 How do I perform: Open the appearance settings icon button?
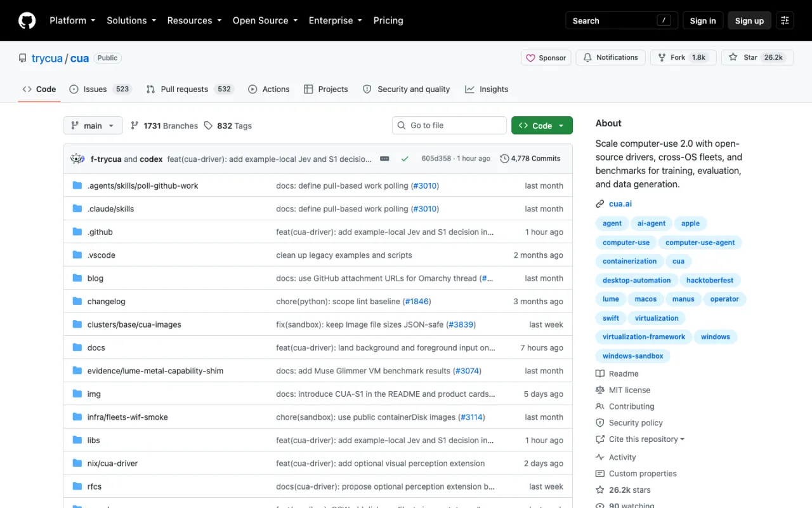click(x=785, y=20)
